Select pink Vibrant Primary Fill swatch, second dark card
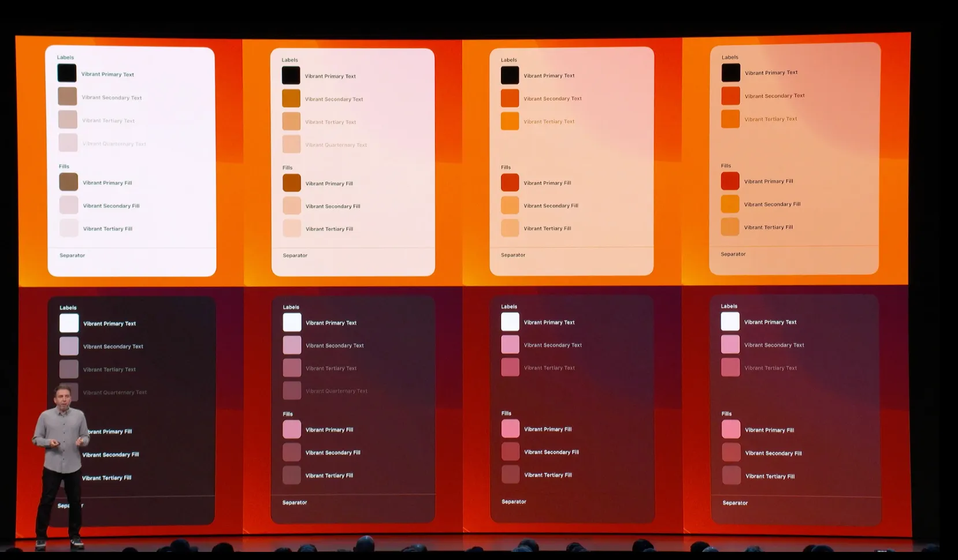Viewport: 958px width, 560px height. tap(292, 430)
